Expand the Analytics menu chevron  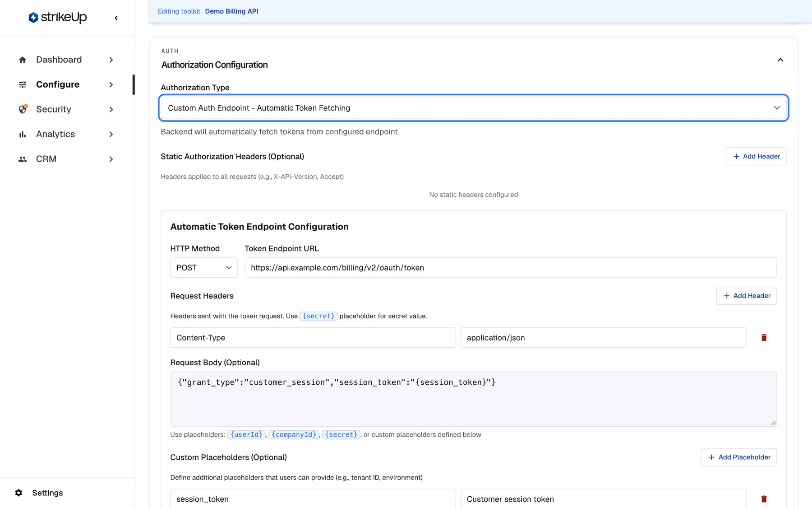coord(111,134)
